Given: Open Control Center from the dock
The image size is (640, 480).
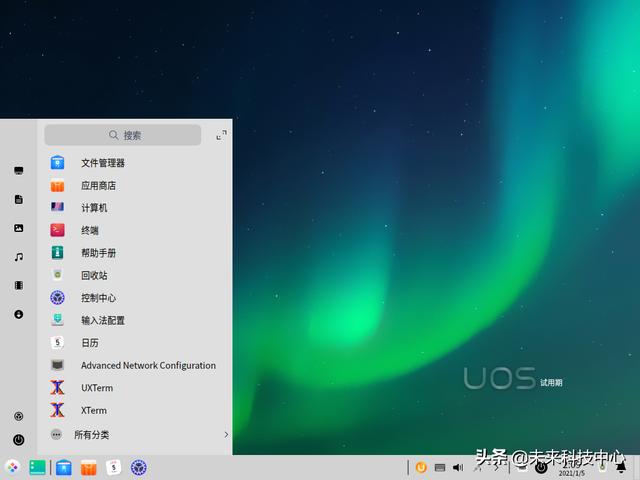Looking at the screenshot, I should pos(139,467).
